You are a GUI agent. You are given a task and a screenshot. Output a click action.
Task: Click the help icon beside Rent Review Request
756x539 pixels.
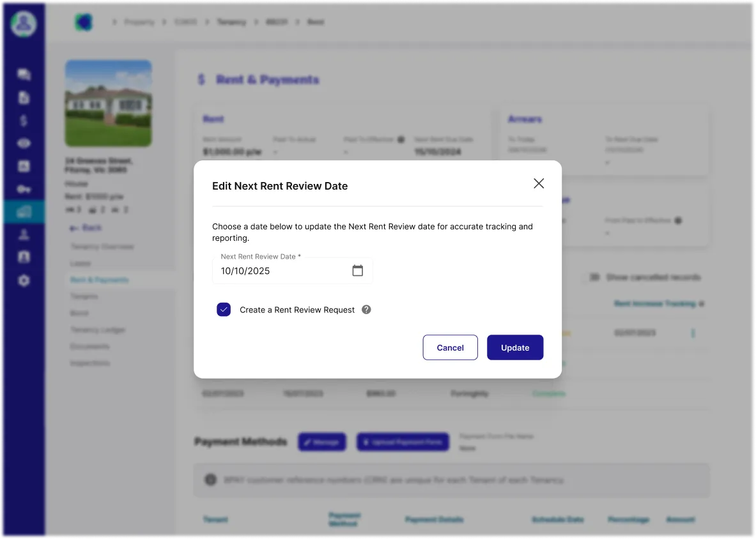click(366, 310)
